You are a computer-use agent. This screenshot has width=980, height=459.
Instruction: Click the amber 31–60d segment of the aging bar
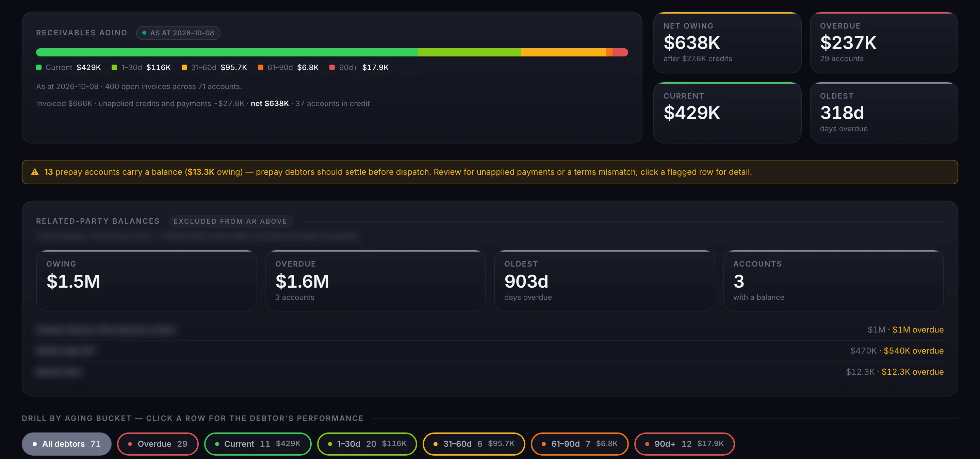563,52
